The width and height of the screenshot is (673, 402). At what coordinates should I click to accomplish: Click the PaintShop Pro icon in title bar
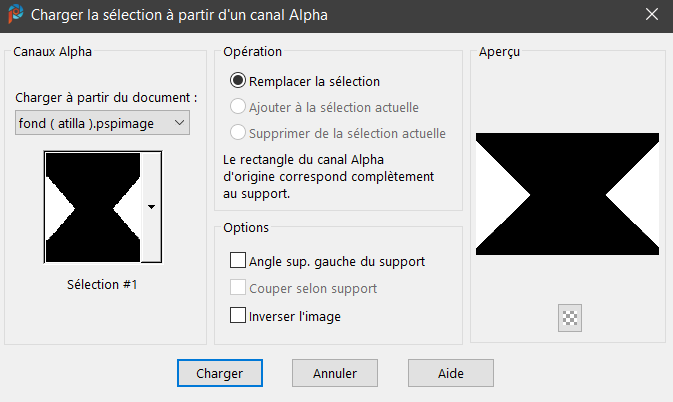(15, 15)
